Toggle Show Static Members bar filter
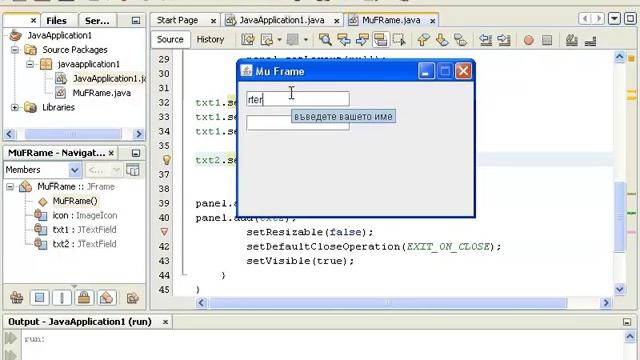Viewport: 640px width, 360px height. click(x=62, y=298)
